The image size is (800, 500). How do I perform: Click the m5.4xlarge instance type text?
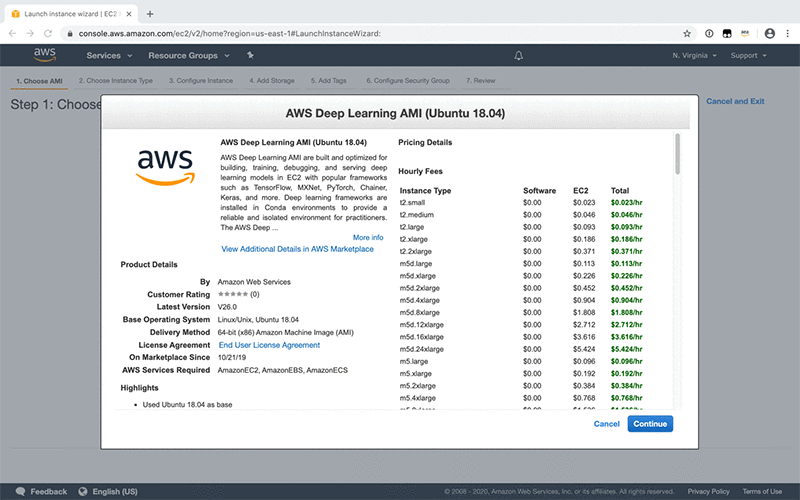(417, 398)
